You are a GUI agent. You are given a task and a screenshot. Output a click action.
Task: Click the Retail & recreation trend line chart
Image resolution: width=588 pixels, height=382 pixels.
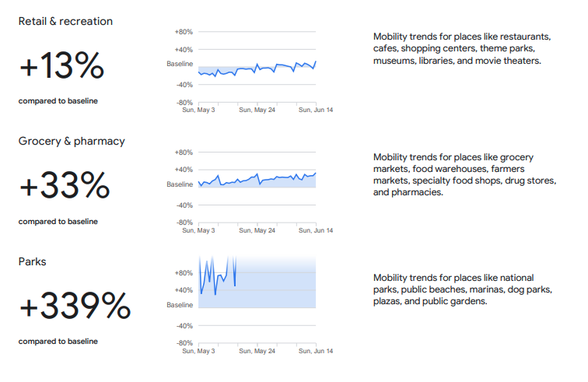pyautogui.click(x=257, y=67)
